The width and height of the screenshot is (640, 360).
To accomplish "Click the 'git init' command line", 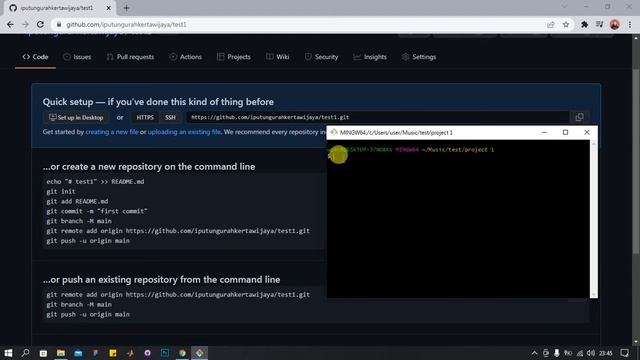I will pos(61,191).
